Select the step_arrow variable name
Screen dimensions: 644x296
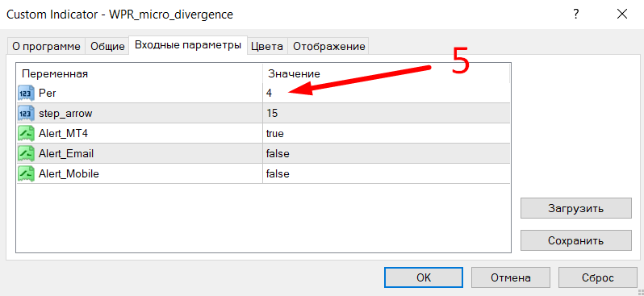pyautogui.click(x=65, y=114)
